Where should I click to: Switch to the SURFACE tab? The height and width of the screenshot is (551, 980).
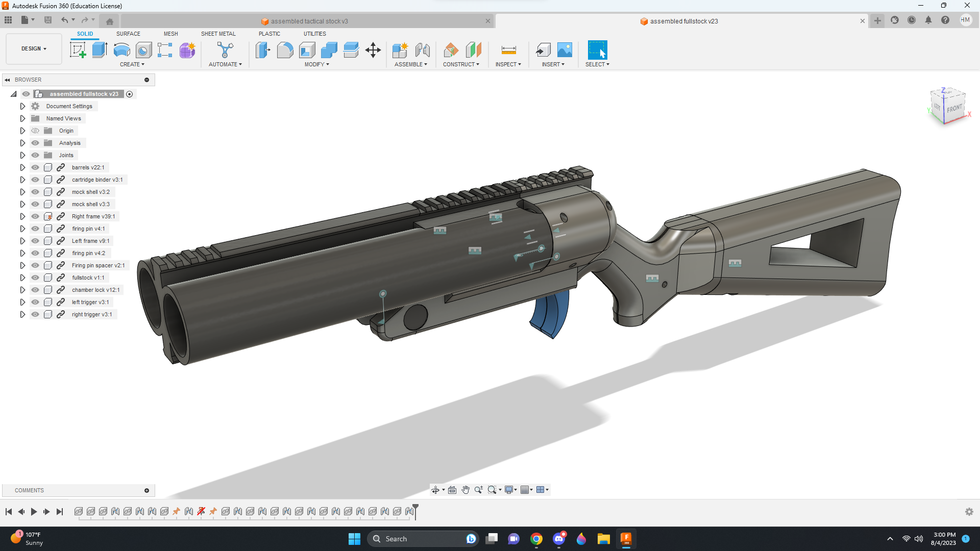(128, 34)
